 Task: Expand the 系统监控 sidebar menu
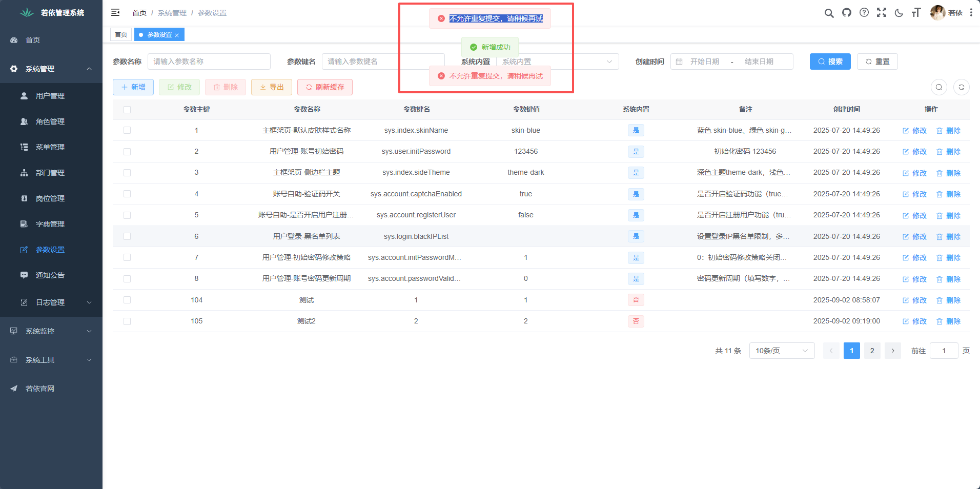tap(51, 331)
